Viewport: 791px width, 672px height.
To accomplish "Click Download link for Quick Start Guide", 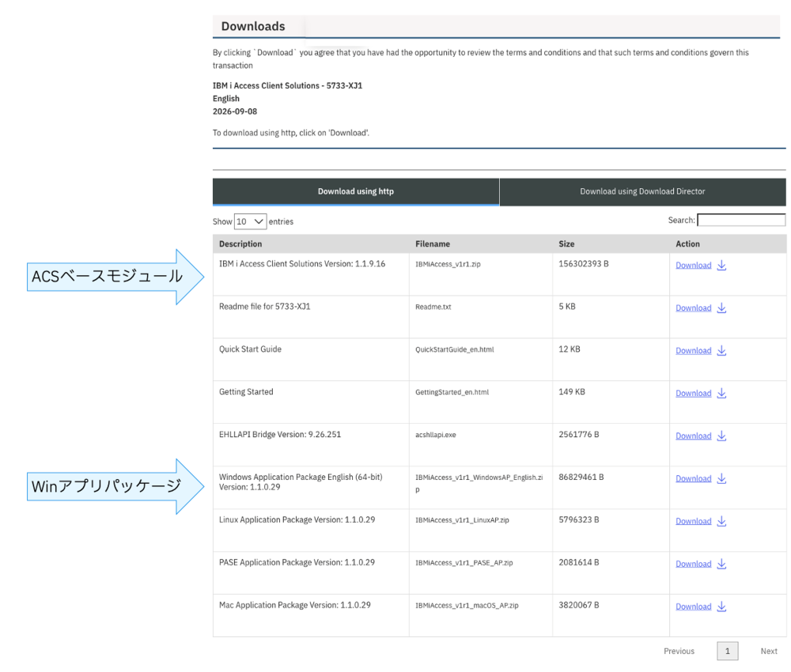I will (693, 350).
